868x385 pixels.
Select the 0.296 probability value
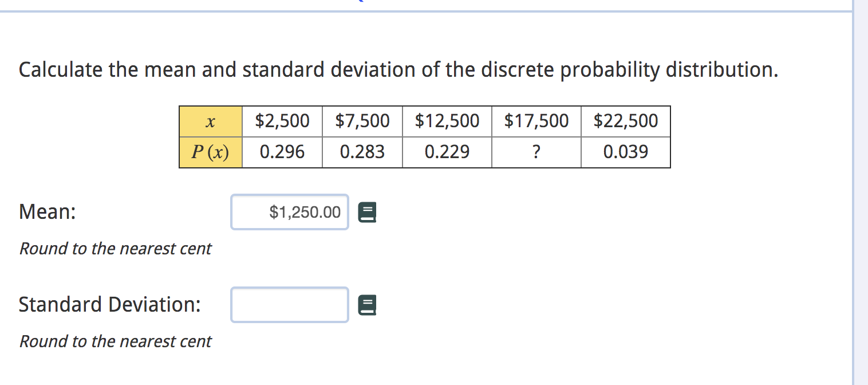point(283,152)
